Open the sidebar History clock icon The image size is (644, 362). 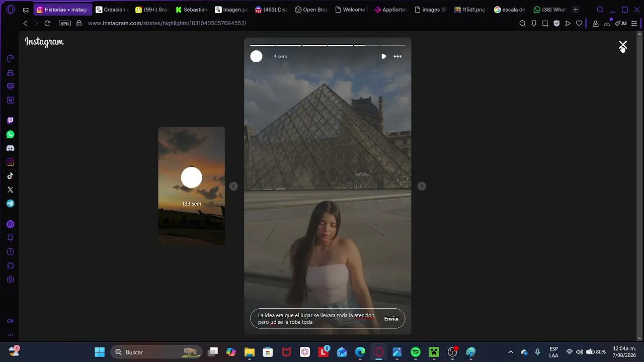[10, 252]
